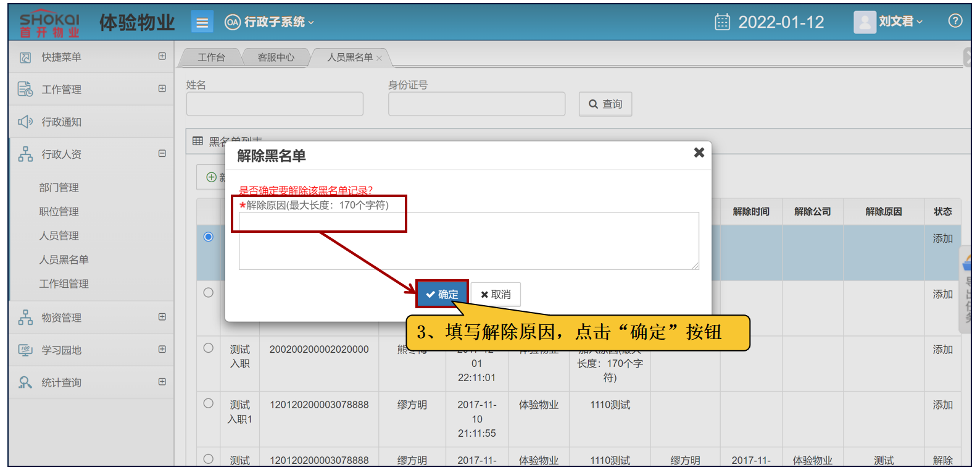The height and width of the screenshot is (475, 980).
Task: Open the help question mark icon
Action: 955,21
